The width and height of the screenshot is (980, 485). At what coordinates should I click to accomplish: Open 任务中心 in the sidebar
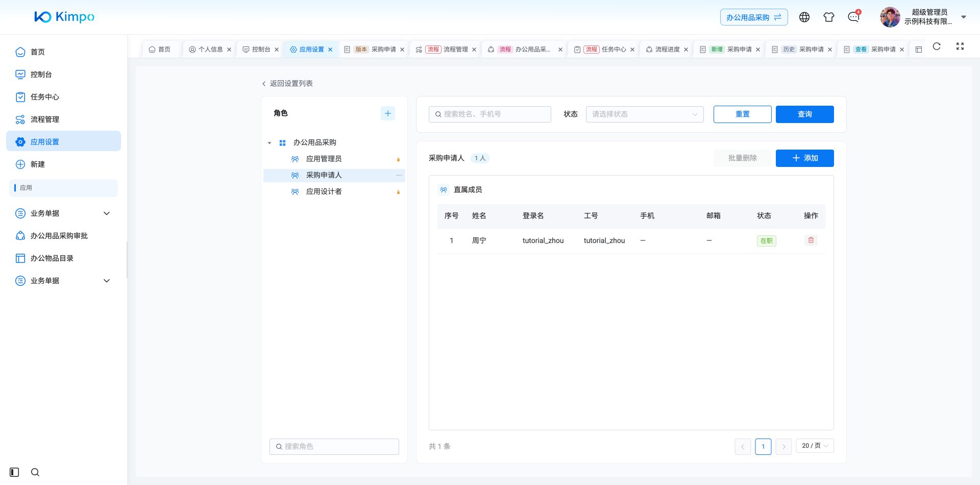click(x=63, y=97)
